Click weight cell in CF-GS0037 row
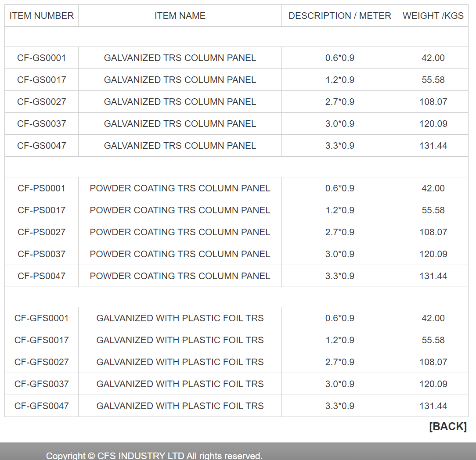 click(x=433, y=124)
